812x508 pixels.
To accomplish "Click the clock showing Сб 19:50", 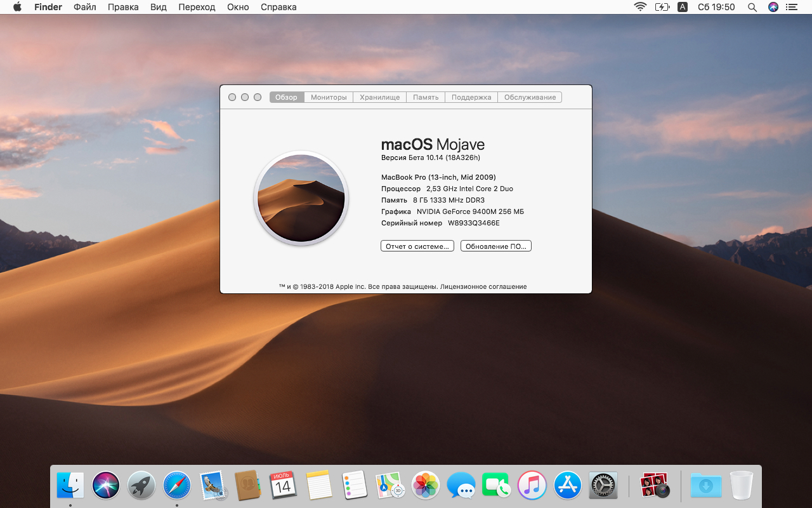I will click(716, 7).
